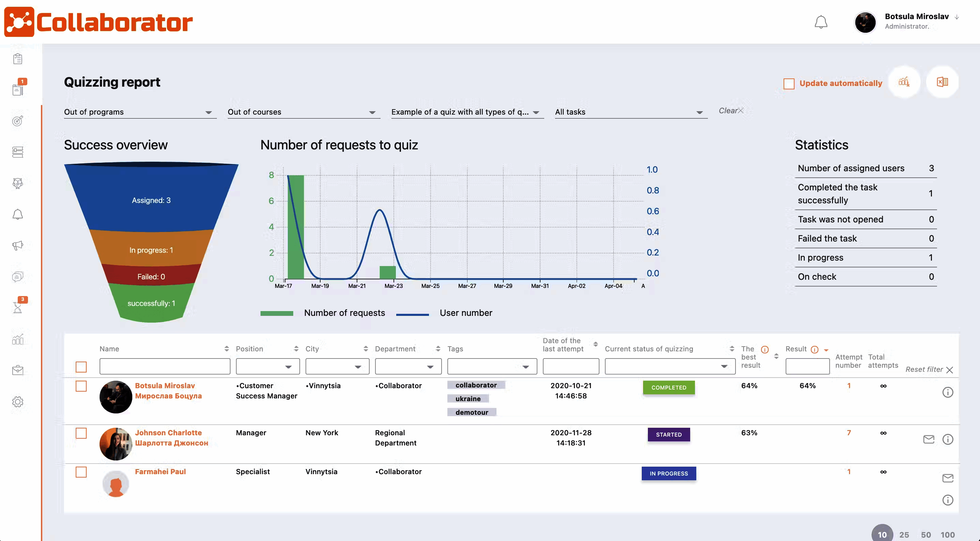Check the row checkbox for Johnson Charlotte
Viewport: 980px width, 541px height.
click(x=81, y=433)
